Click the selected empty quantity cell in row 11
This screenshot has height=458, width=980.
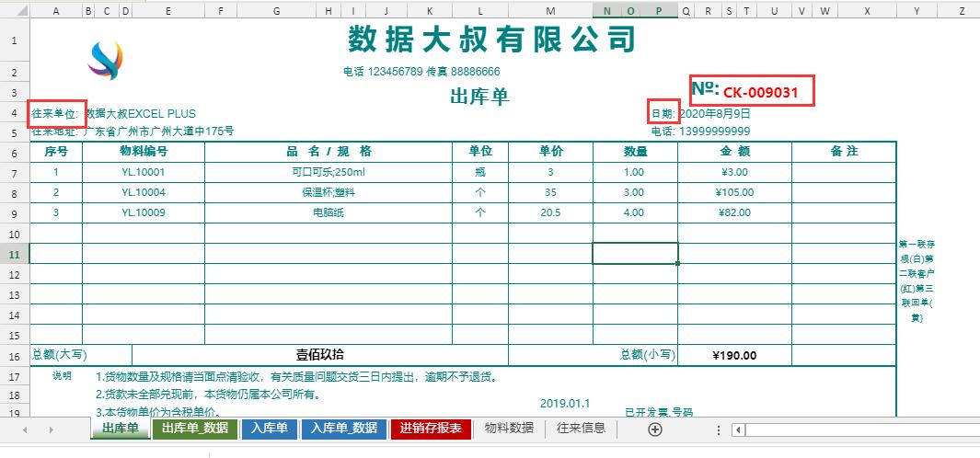pos(635,254)
